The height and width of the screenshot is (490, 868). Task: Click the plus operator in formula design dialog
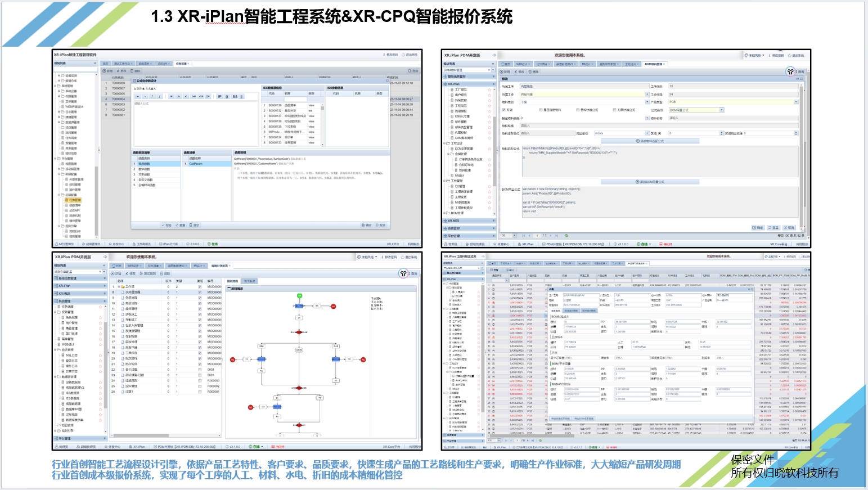[x=138, y=96]
